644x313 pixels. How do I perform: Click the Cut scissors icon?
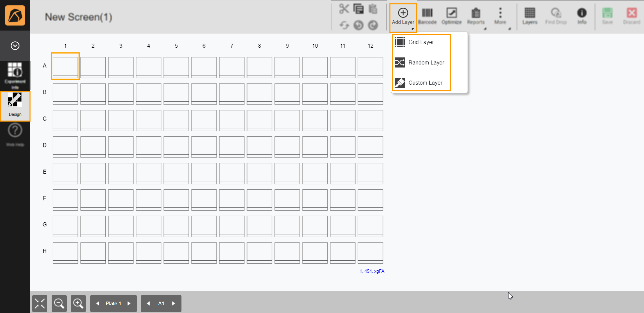coord(344,9)
